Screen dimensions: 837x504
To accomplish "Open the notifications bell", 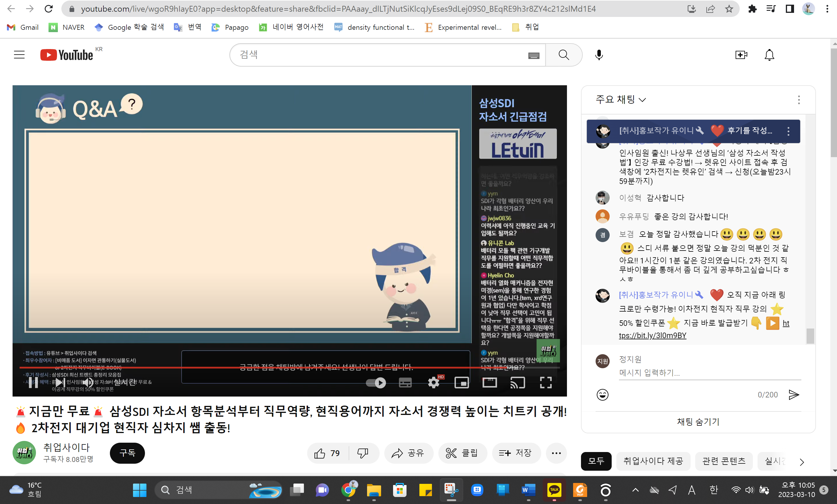I will [769, 55].
